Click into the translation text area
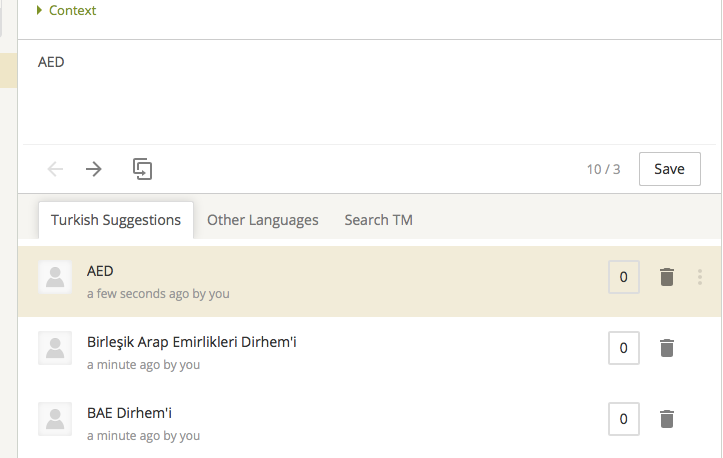This screenshot has height=458, width=723. click(369, 92)
